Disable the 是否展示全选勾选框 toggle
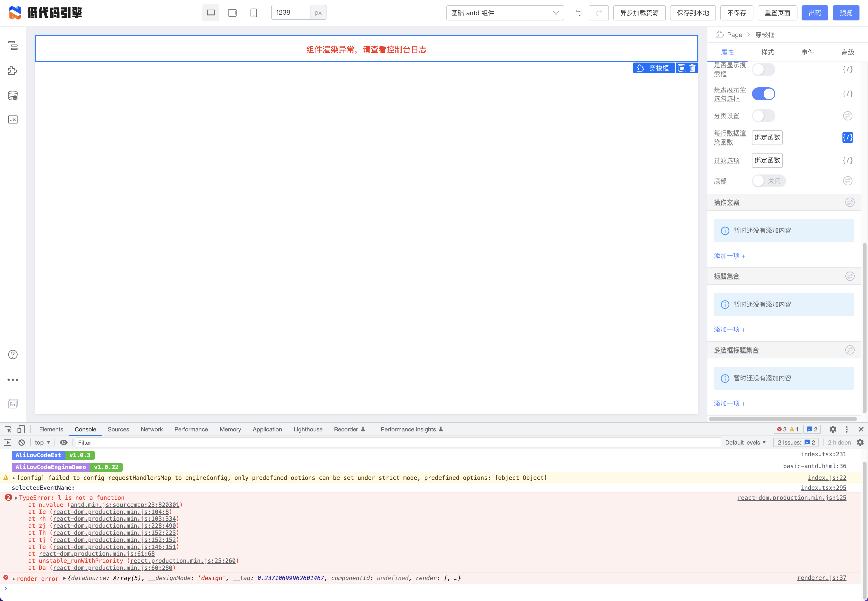This screenshot has height=601, width=868. (x=763, y=94)
